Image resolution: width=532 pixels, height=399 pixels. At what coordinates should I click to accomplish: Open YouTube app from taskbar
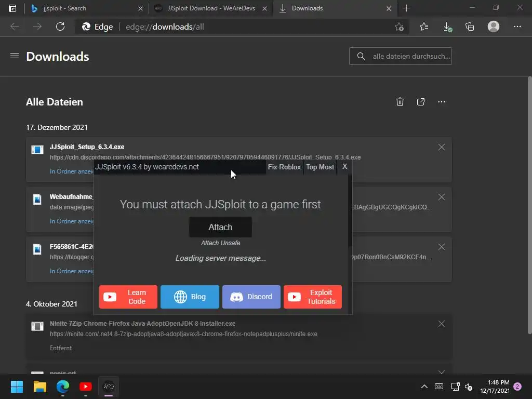click(86, 387)
